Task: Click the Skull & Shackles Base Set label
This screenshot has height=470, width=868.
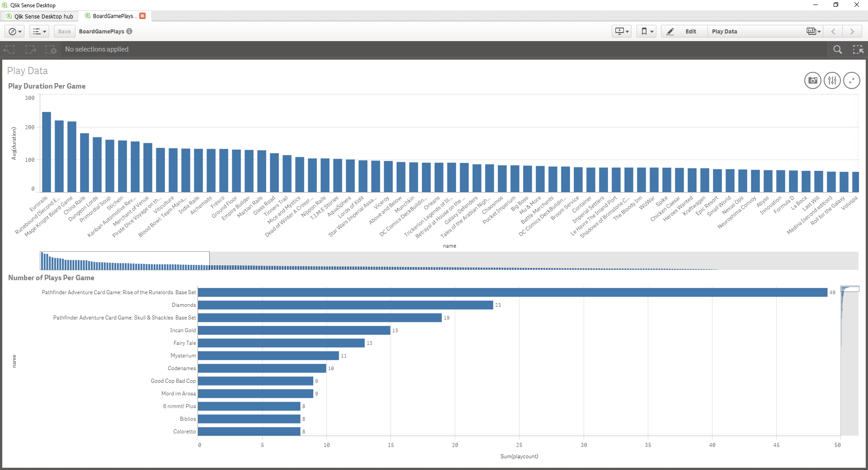Action: click(124, 318)
